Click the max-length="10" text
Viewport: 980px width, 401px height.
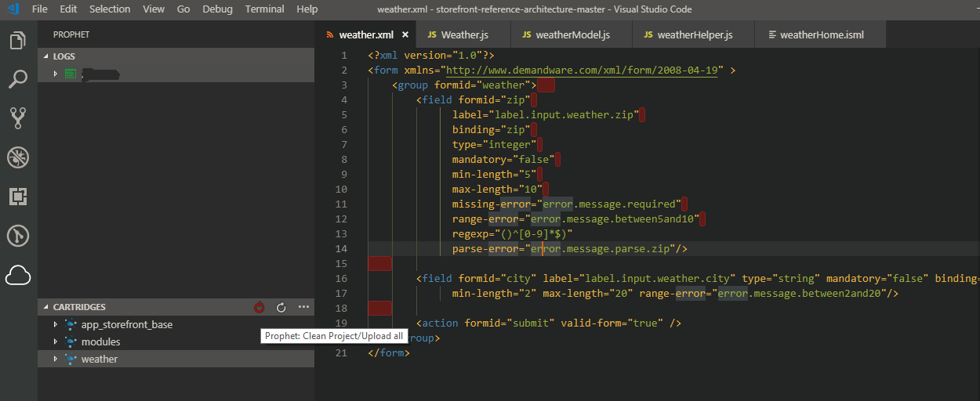497,190
